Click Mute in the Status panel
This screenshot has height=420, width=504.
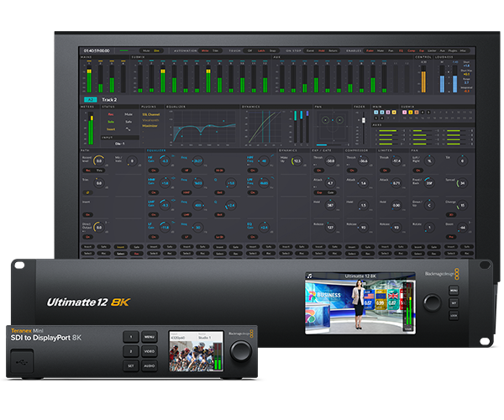(x=129, y=114)
